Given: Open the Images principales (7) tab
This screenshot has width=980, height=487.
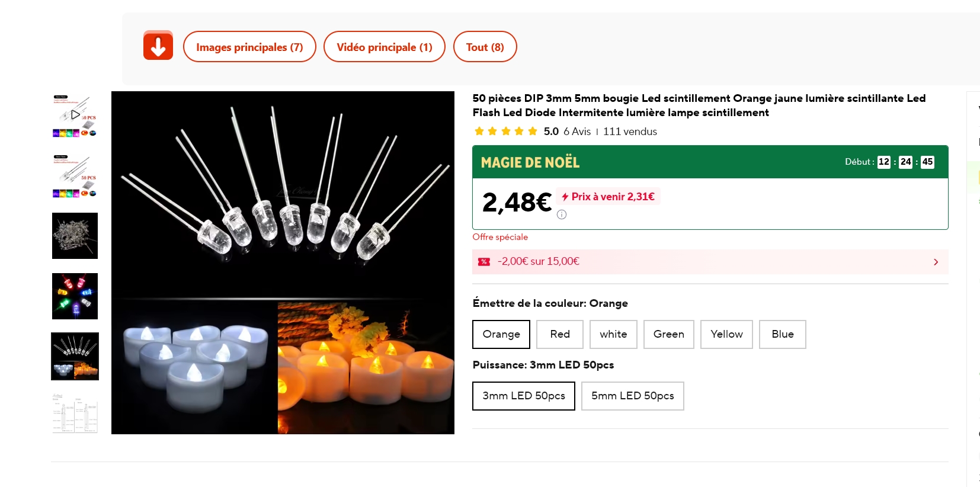Looking at the screenshot, I should pos(249,47).
